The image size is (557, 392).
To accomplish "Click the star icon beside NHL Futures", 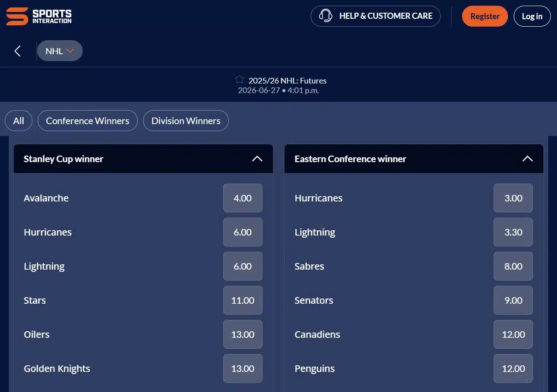I will coord(239,80).
